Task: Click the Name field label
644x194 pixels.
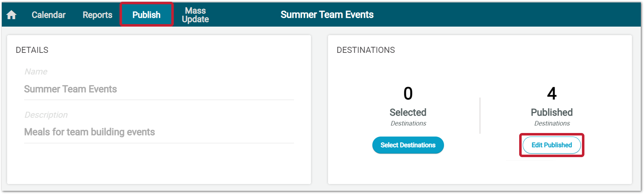Action: pyautogui.click(x=36, y=72)
